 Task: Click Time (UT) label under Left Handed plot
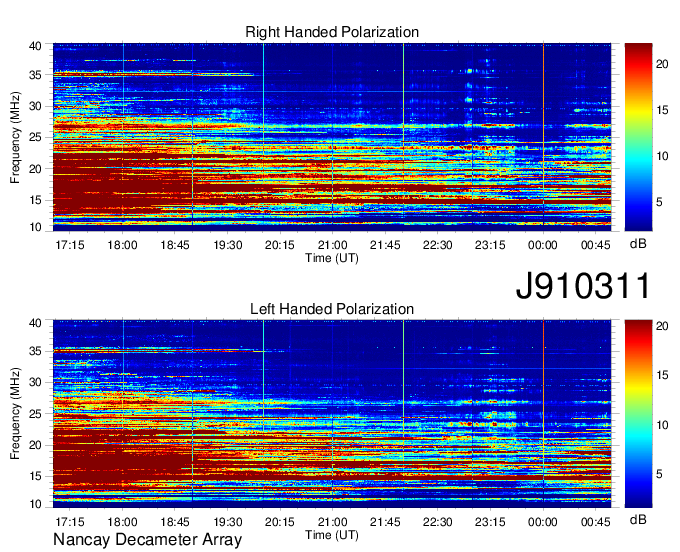click(332, 535)
